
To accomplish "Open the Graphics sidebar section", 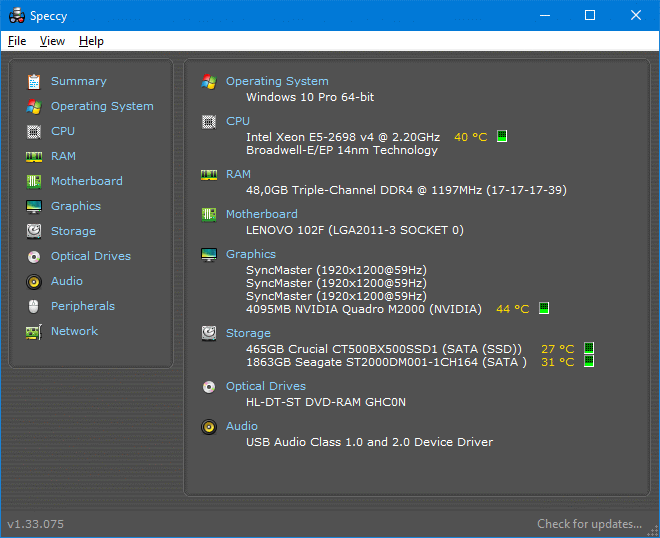I will (x=76, y=206).
